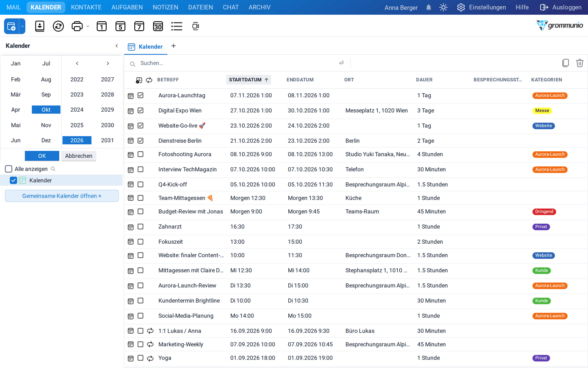Go to next year range arrow
Screen dimensions: 588x368
[x=108, y=63]
